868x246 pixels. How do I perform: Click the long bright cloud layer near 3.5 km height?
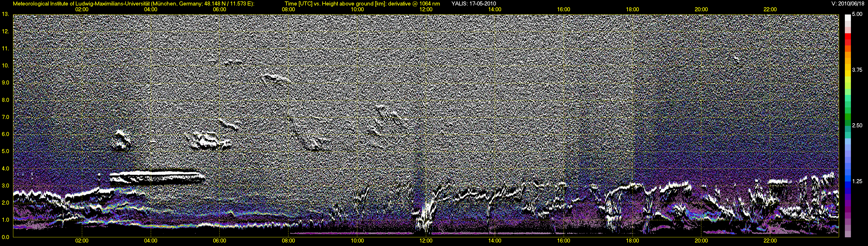tap(157, 177)
